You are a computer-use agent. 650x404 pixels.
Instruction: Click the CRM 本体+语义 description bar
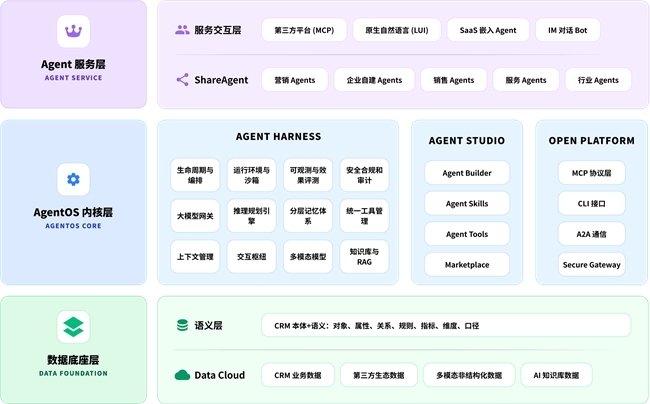tap(446, 325)
